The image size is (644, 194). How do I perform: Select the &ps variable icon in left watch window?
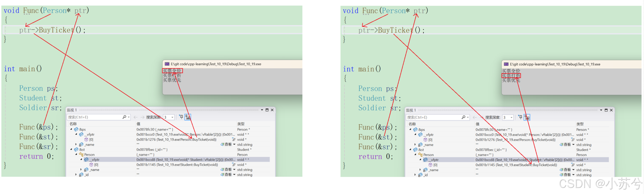pos(76,129)
